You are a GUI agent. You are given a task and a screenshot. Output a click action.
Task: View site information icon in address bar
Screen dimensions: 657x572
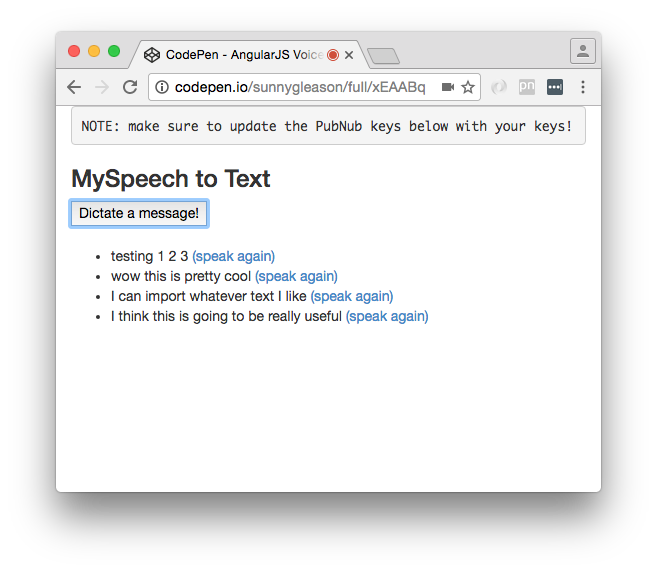pos(163,87)
